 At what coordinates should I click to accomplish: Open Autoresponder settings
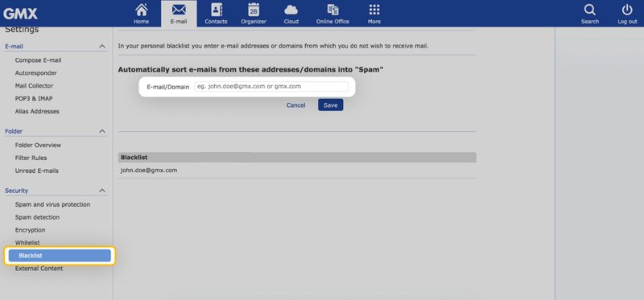(x=35, y=73)
